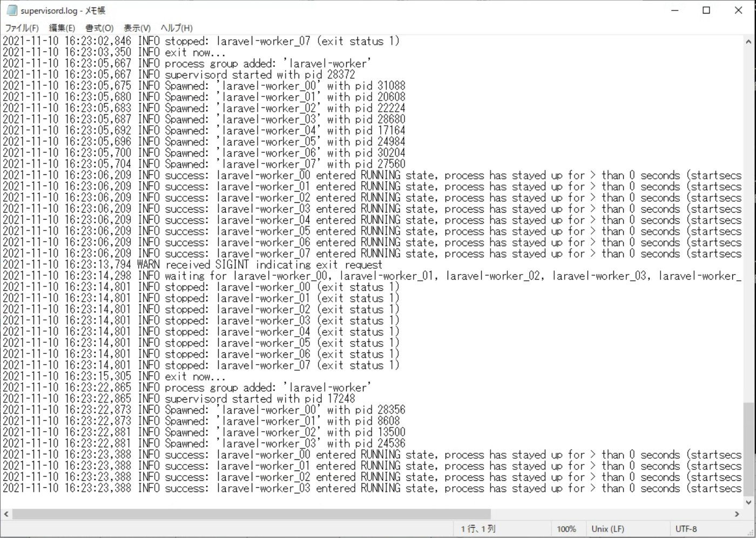The height and width of the screenshot is (538, 756).
Task: Click the 16:23:23,388 success laravel-worker_03 line
Action: pos(372,488)
